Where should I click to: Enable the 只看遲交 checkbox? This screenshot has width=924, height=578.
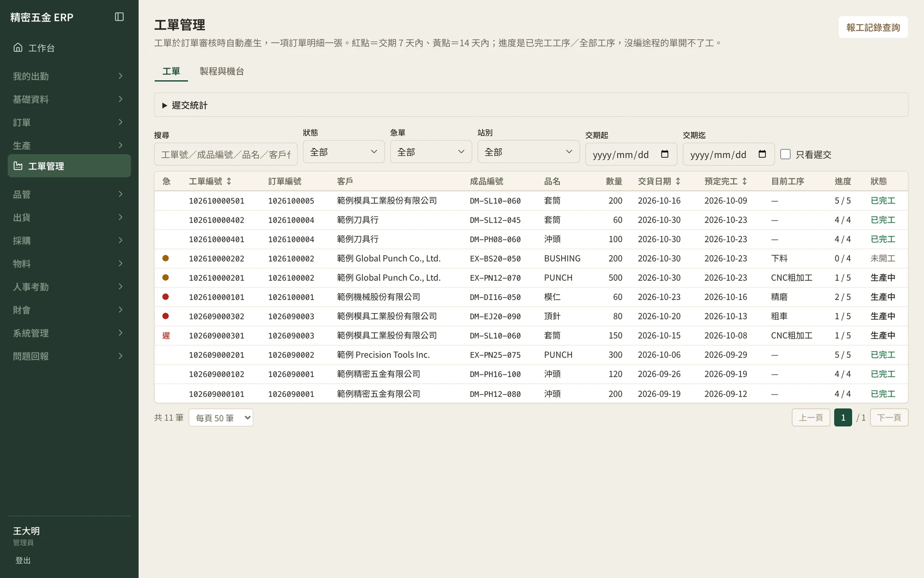pyautogui.click(x=785, y=154)
